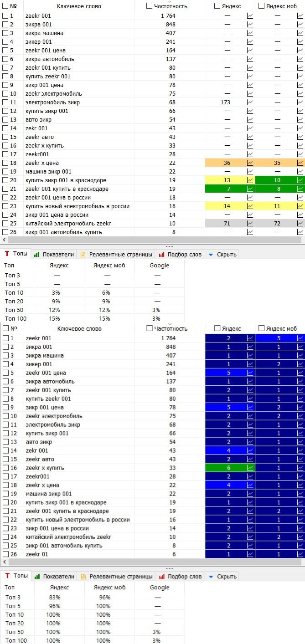
Task: Click Ключевое слово column header in lower table
Action: (79, 328)
